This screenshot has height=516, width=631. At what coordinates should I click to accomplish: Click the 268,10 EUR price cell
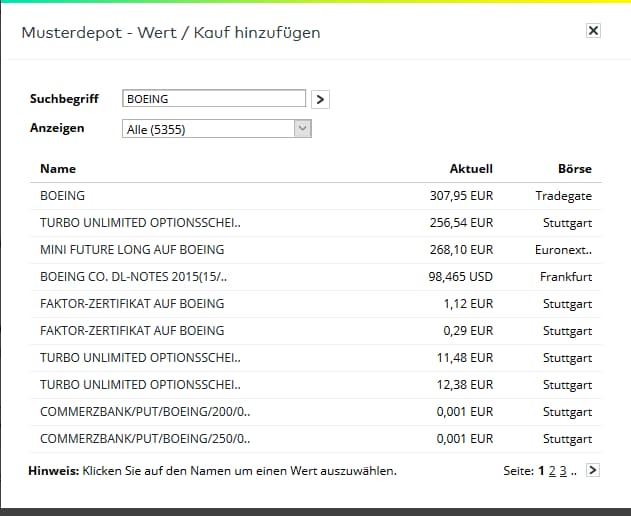pos(461,250)
